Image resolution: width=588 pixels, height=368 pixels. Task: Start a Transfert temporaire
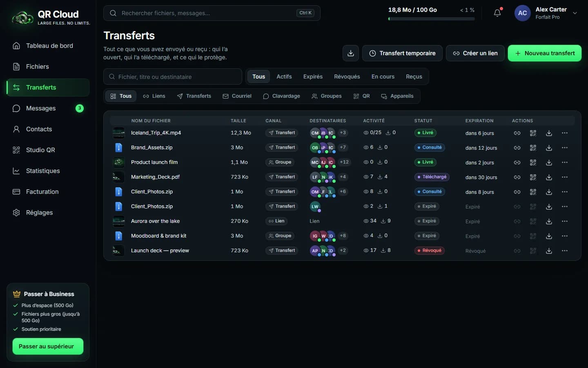pyautogui.click(x=402, y=53)
